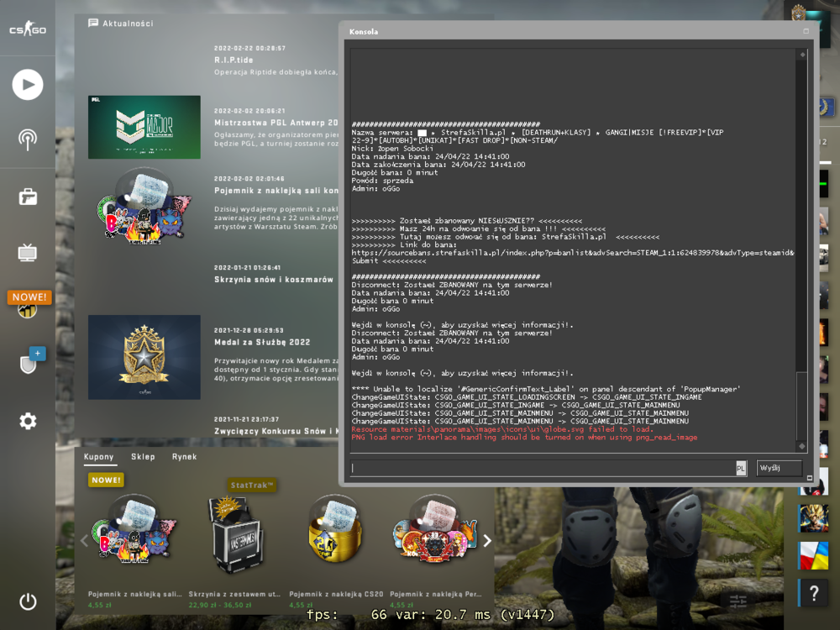The width and height of the screenshot is (840, 630).
Task: Switch to the Rynek tab
Action: 184,457
